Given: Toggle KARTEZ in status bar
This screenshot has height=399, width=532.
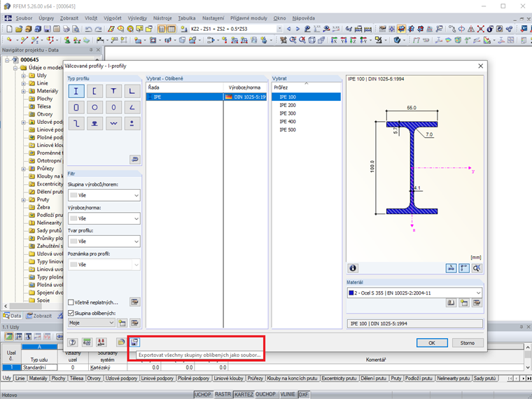Looking at the screenshot, I should (x=244, y=394).
